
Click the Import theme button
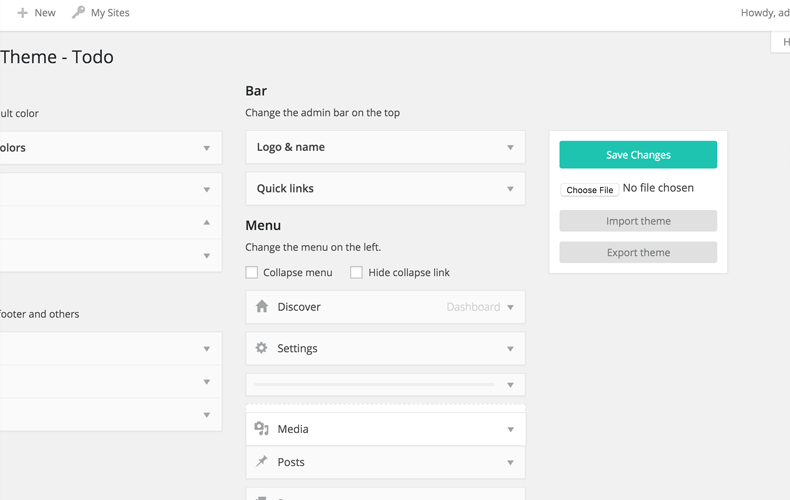(638, 221)
